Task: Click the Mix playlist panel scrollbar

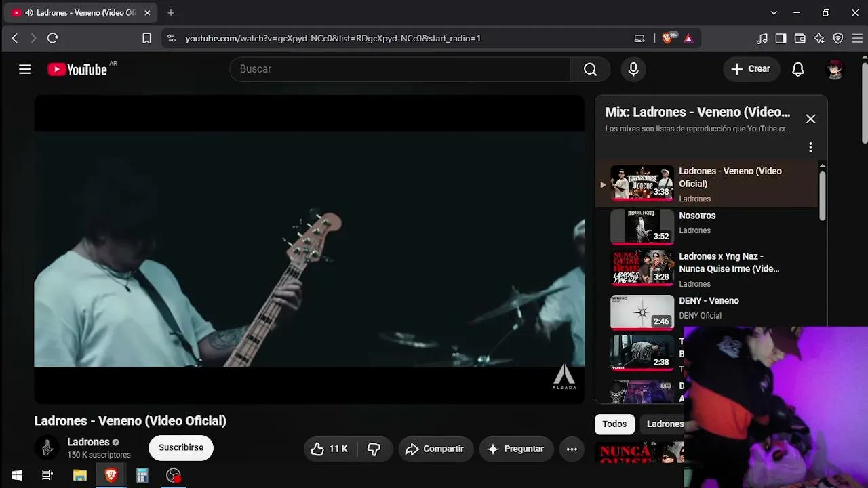Action: click(823, 195)
